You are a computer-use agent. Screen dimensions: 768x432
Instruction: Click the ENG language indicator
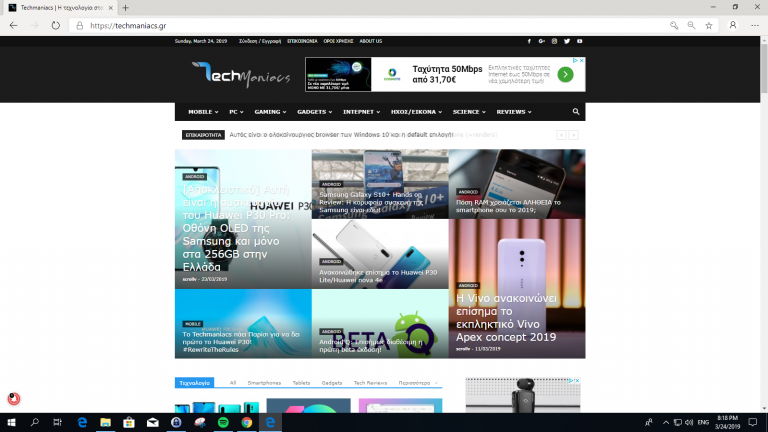(703, 422)
